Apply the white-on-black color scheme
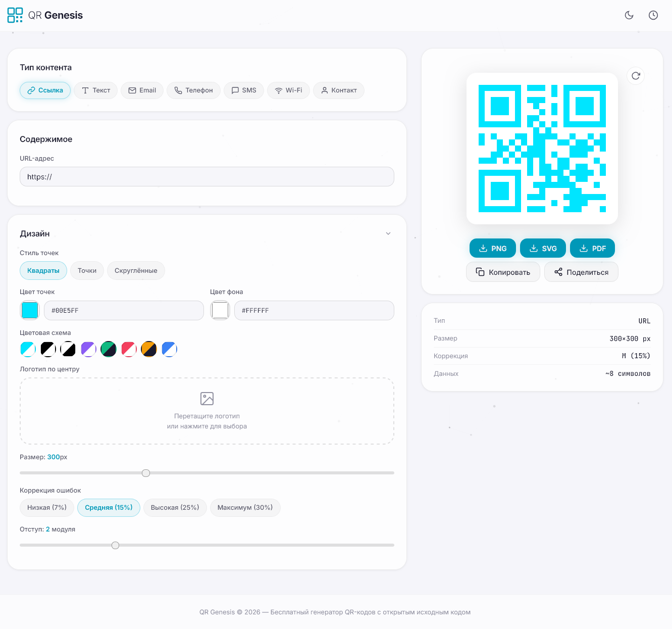 click(x=68, y=349)
